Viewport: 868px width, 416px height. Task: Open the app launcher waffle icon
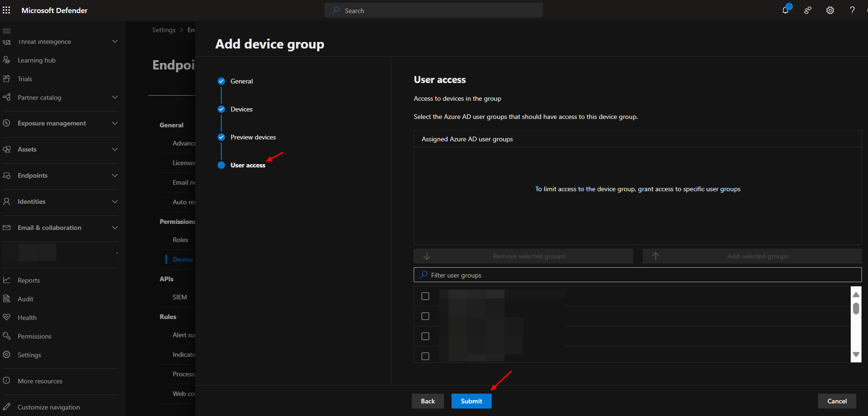coord(7,10)
